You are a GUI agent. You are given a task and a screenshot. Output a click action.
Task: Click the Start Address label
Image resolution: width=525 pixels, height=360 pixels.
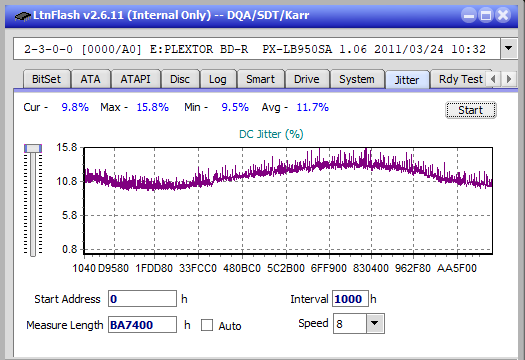(67, 299)
